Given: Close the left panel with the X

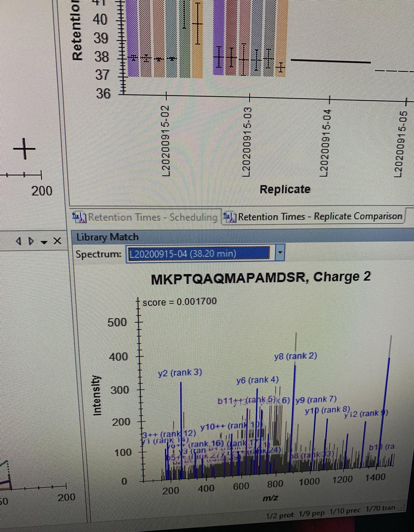Looking at the screenshot, I should pyautogui.click(x=57, y=241).
